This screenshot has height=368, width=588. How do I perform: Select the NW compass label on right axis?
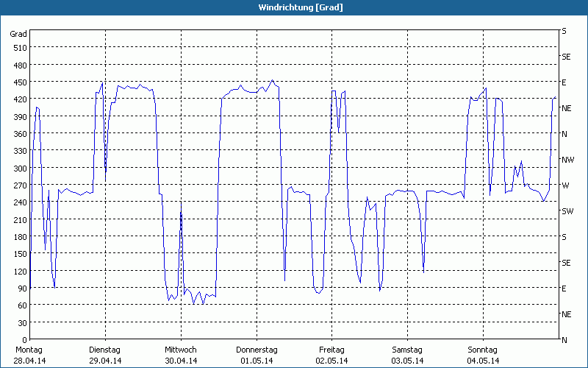567,160
